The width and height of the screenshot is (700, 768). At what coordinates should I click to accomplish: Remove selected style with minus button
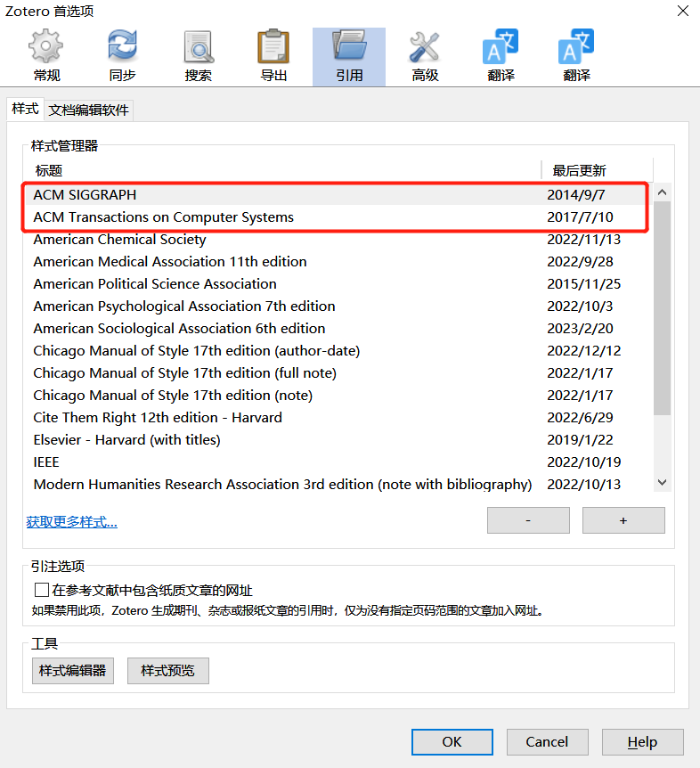coord(528,520)
